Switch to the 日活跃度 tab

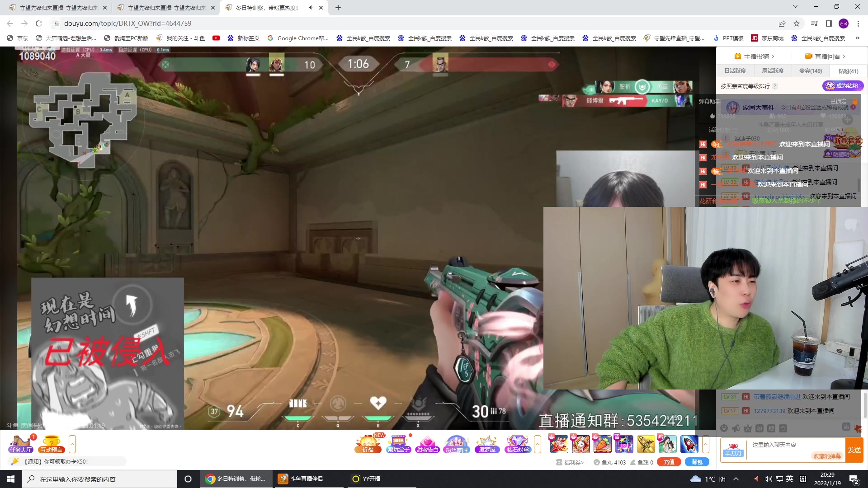point(735,71)
